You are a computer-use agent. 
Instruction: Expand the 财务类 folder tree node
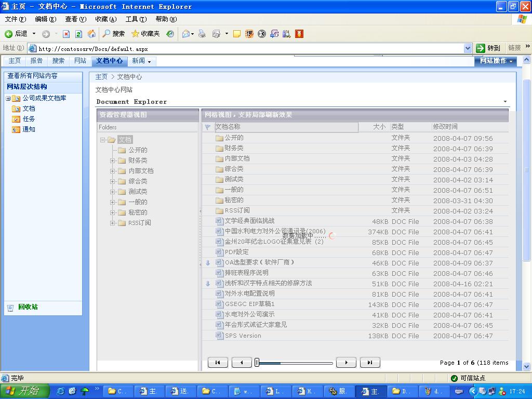(x=112, y=161)
